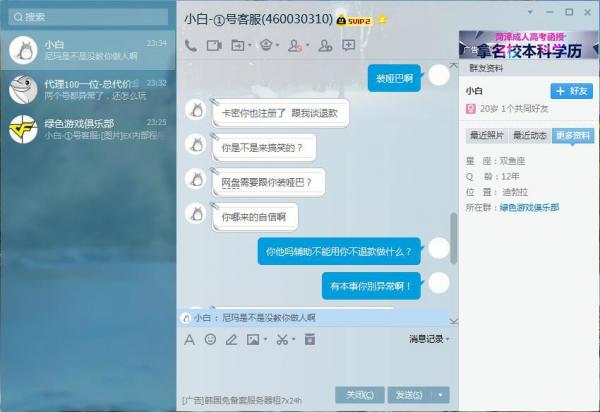Click the send file folder icon
Image resolution: width=600 pixels, height=412 pixels.
[238, 46]
